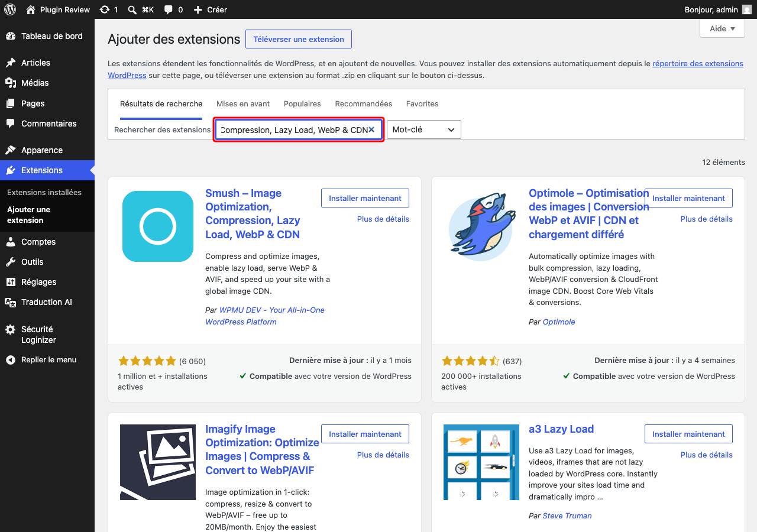The height and width of the screenshot is (532, 757).
Task: Click the Optimole star rating
Action: pyautogui.click(x=471, y=361)
